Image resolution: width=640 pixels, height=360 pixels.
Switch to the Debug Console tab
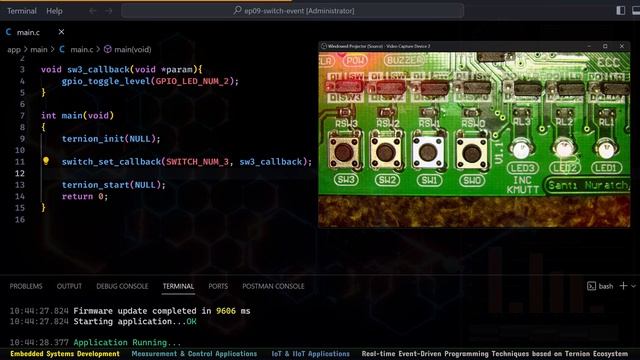122,287
